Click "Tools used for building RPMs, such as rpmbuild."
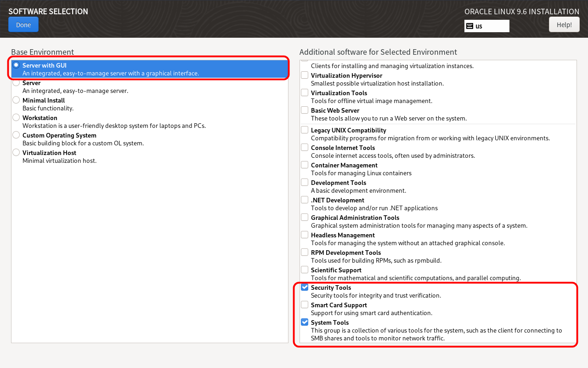This screenshot has width=588, height=368. pyautogui.click(x=376, y=260)
